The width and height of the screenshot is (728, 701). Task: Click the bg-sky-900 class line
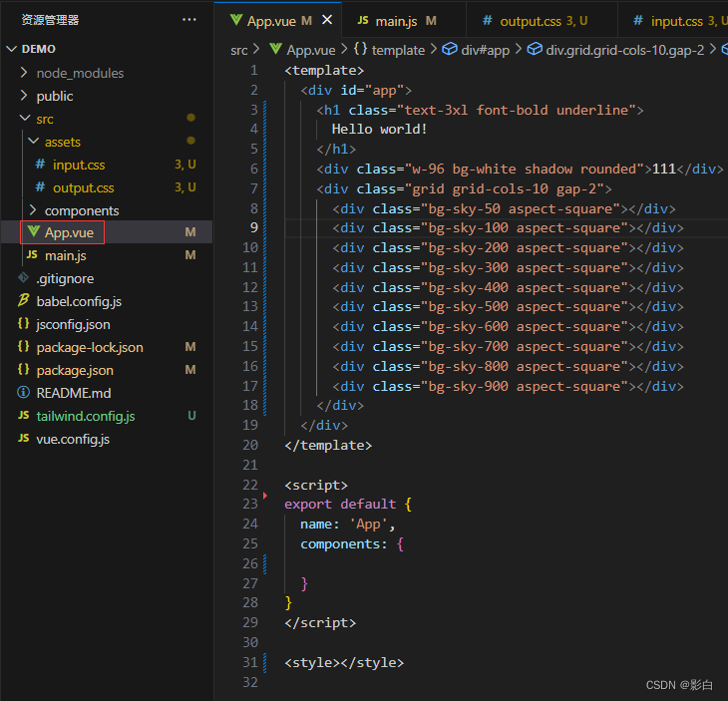508,386
